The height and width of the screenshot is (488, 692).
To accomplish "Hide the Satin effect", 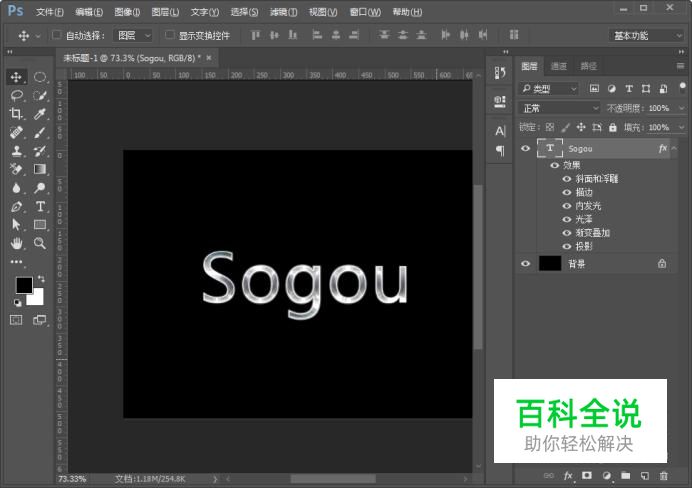I will (567, 219).
